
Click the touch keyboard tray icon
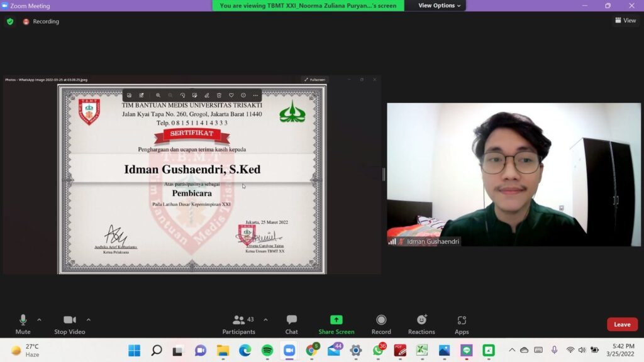click(x=538, y=350)
